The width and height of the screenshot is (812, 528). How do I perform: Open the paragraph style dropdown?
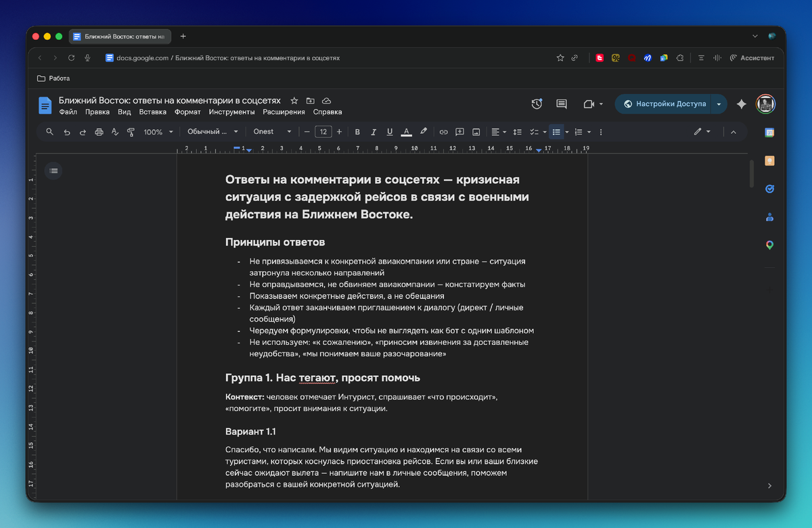click(213, 132)
